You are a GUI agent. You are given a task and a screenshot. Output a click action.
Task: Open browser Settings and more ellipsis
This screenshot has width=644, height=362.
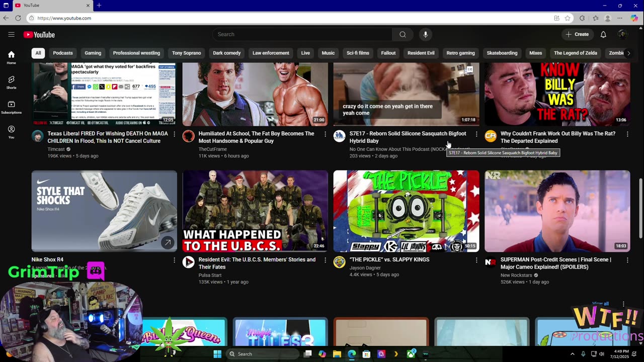click(620, 18)
